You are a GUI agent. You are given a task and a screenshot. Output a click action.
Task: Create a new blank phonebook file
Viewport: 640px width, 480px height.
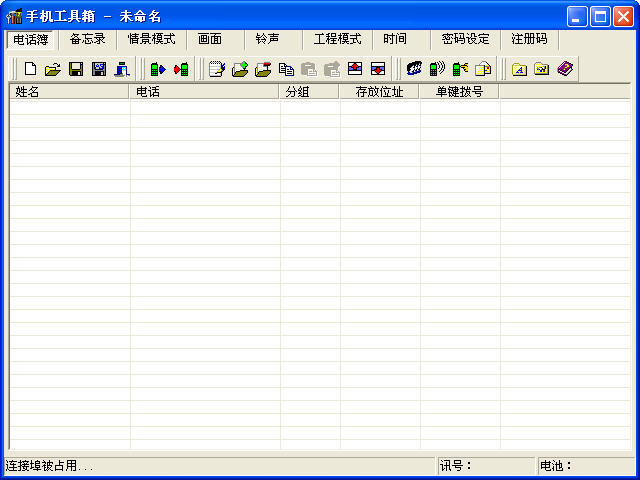pyautogui.click(x=30, y=69)
